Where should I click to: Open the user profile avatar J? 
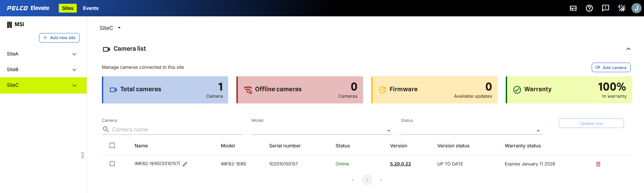click(636, 8)
